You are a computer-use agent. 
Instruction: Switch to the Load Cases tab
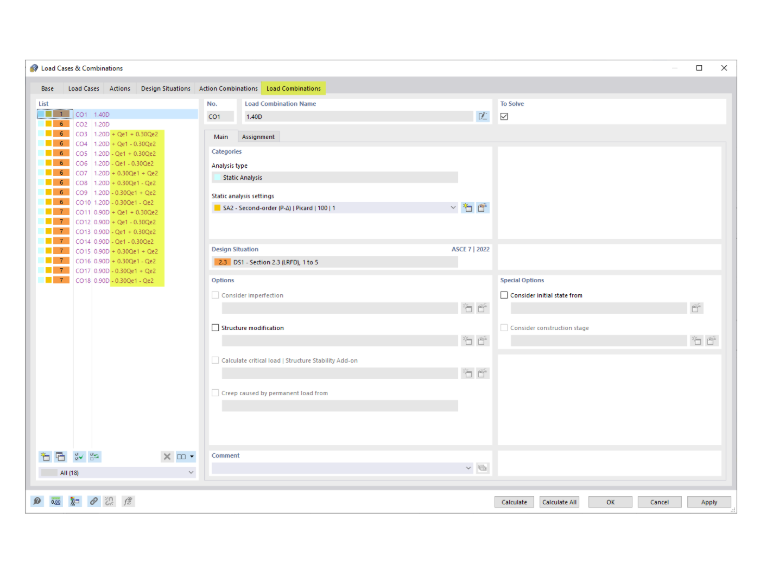84,89
